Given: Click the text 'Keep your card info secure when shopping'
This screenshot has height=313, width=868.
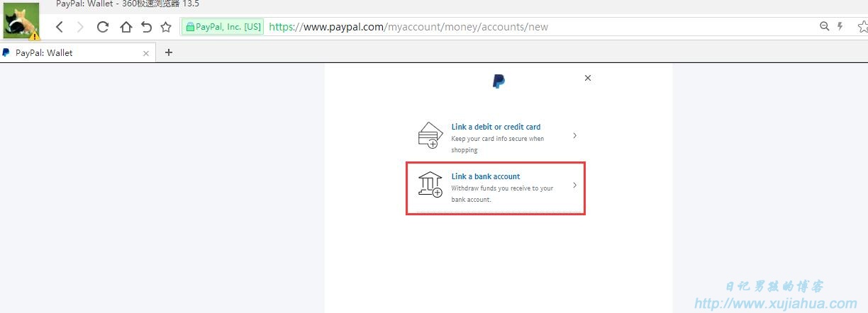Looking at the screenshot, I should 498,144.
